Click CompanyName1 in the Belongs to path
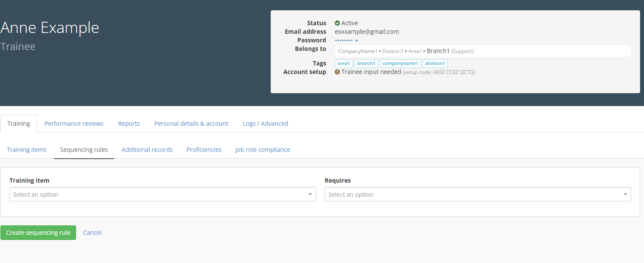Viewport: 644px width, 263px height. [357, 51]
